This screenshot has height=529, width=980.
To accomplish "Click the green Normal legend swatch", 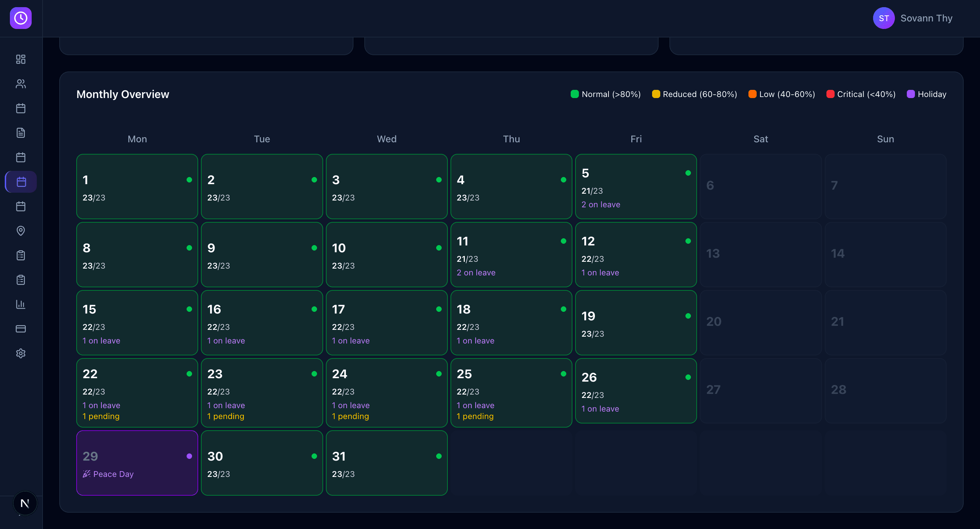I will click(574, 94).
